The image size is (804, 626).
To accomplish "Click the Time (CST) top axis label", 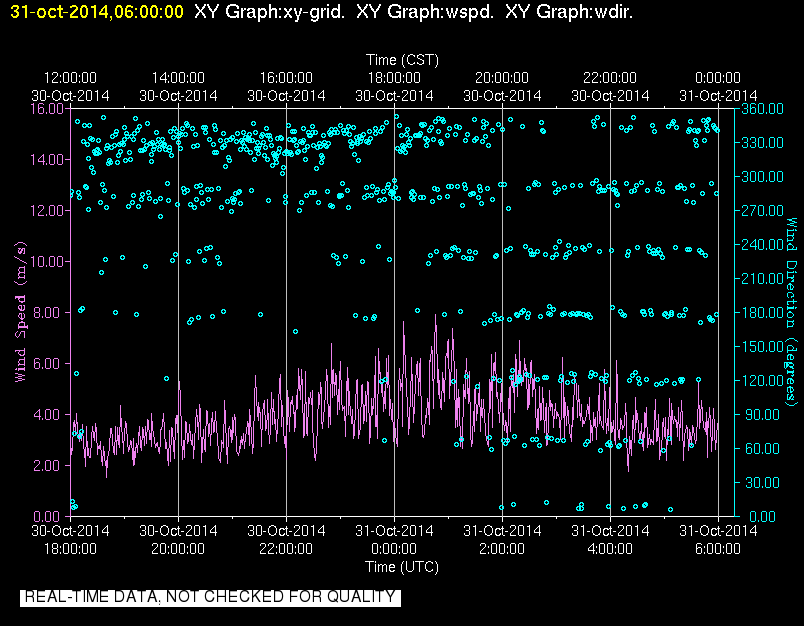I will click(402, 60).
